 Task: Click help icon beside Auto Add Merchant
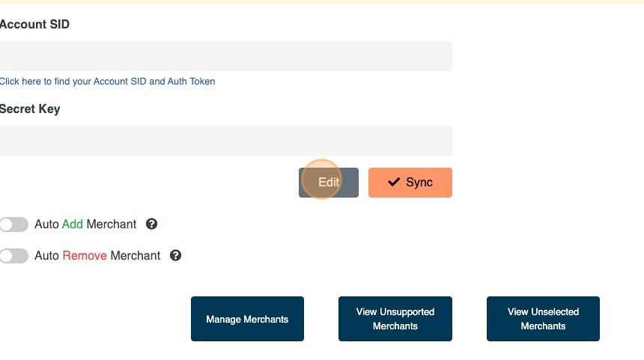tap(151, 224)
